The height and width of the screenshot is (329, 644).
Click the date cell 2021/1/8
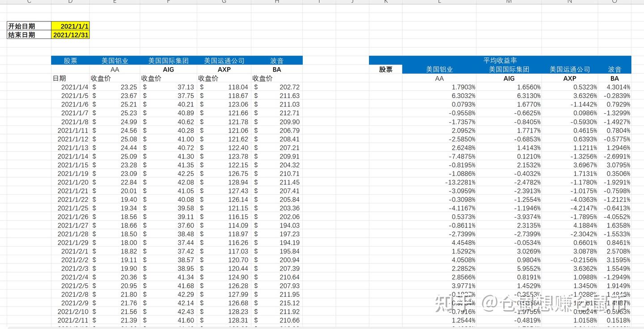coord(70,122)
